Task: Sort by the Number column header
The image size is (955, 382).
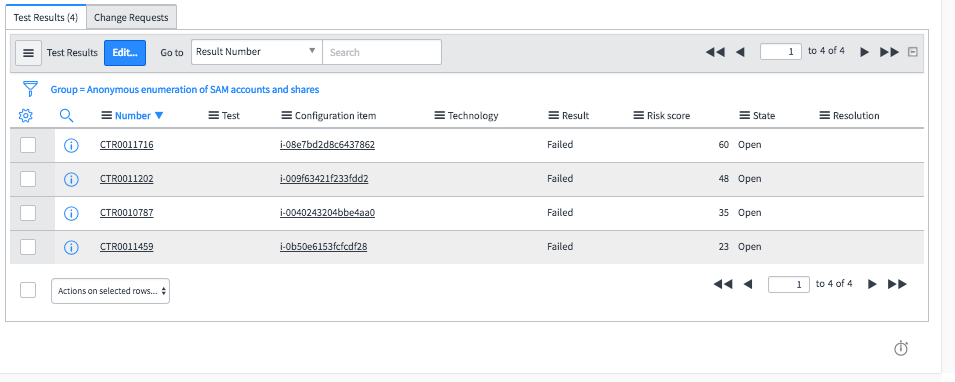Action: point(133,115)
